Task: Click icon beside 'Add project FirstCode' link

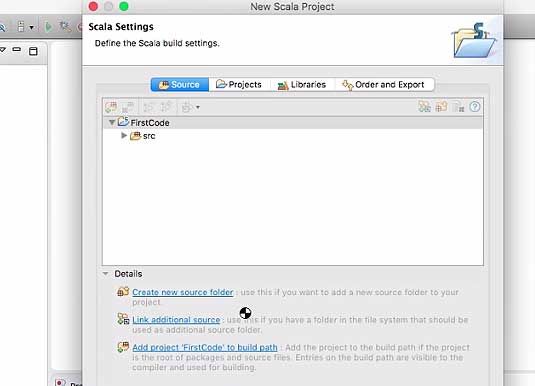Action: click(x=123, y=347)
